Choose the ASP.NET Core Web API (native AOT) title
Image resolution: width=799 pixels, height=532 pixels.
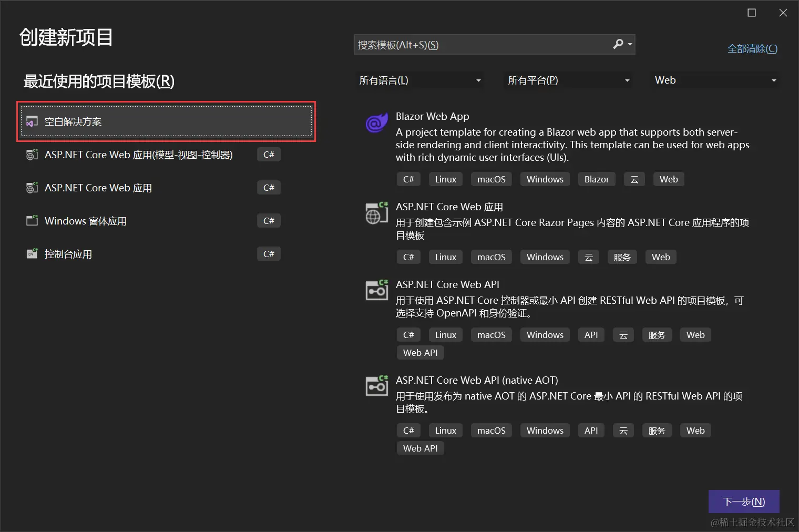tap(477, 380)
